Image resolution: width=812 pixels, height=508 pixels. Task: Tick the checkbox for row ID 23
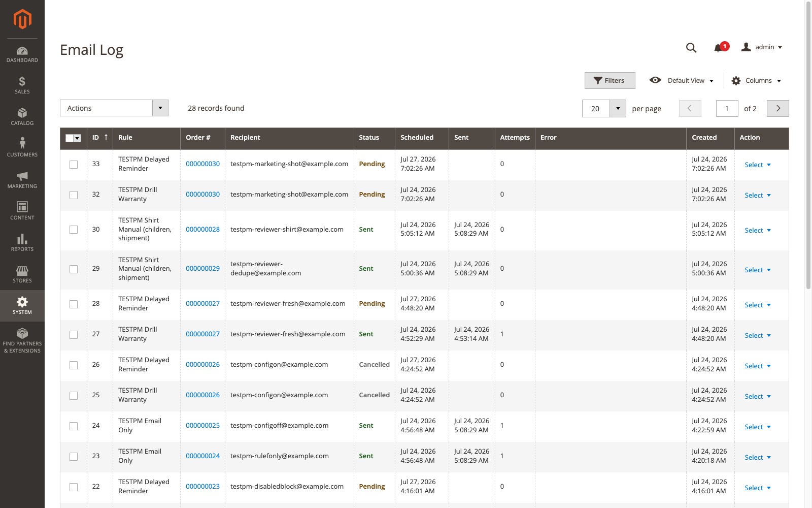tap(74, 457)
